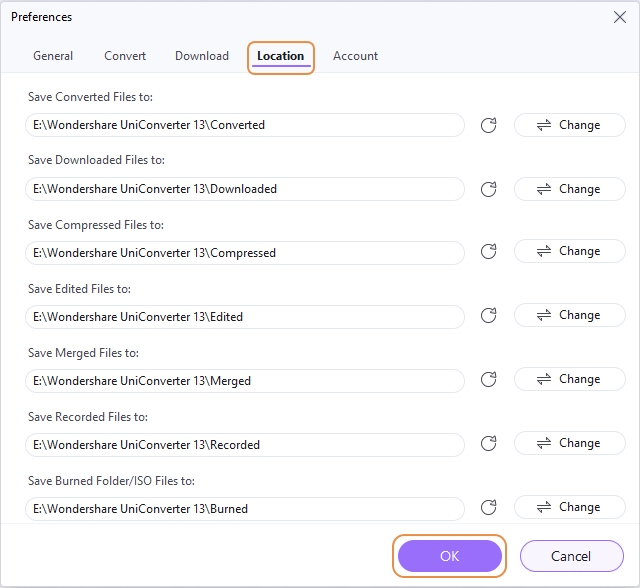This screenshot has width=640, height=588.
Task: Open the Convert tab
Action: tap(125, 56)
